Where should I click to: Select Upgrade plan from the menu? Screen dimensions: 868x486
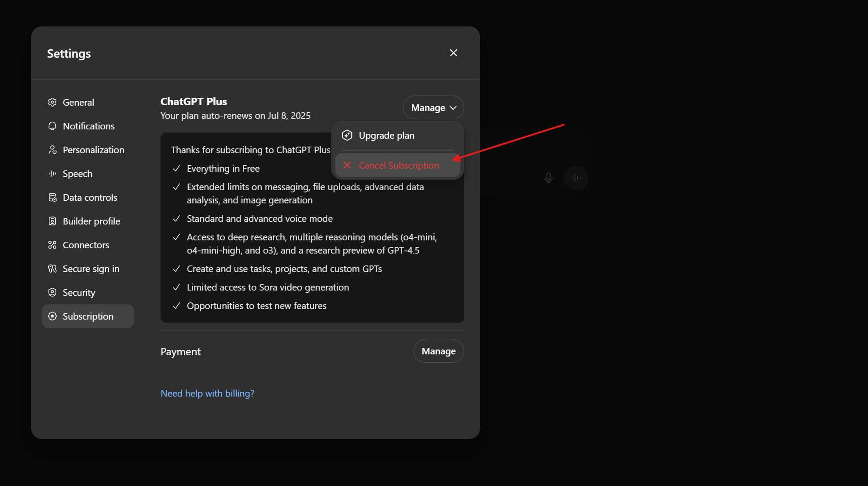coord(386,135)
